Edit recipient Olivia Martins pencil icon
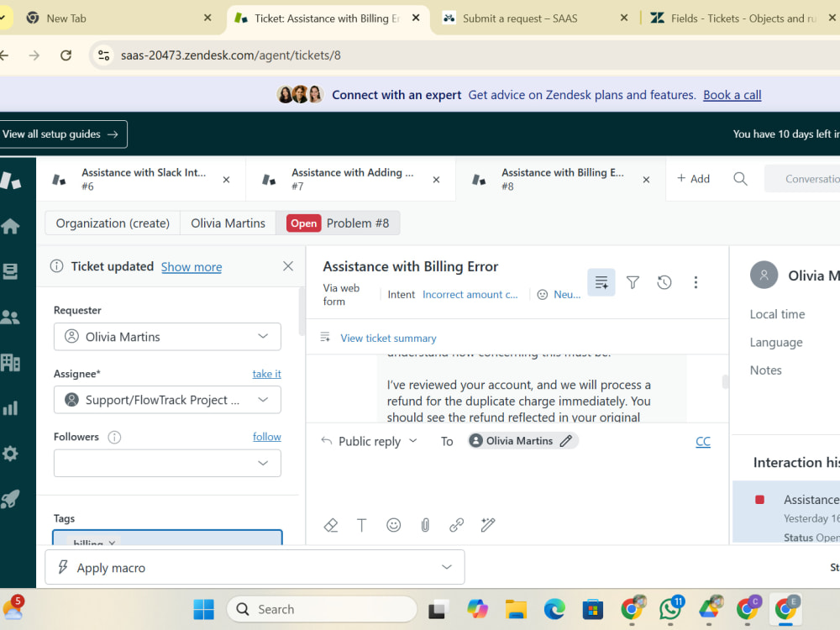The image size is (840, 630). click(x=566, y=441)
